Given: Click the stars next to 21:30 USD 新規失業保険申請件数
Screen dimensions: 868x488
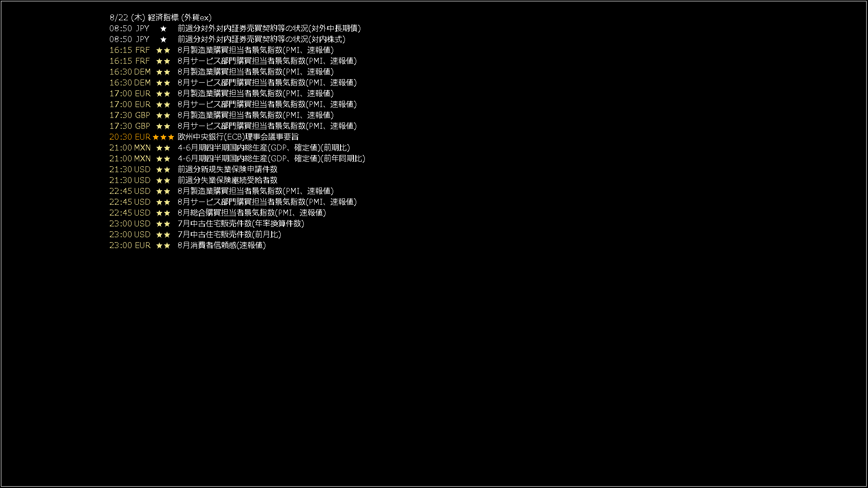Looking at the screenshot, I should (163, 169).
